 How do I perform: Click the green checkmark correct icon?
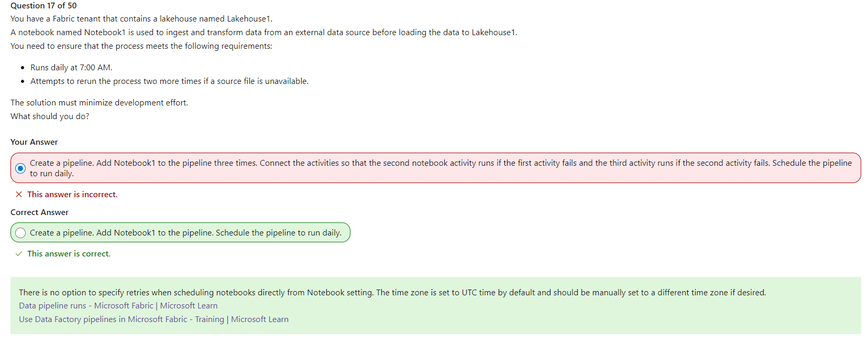(19, 254)
